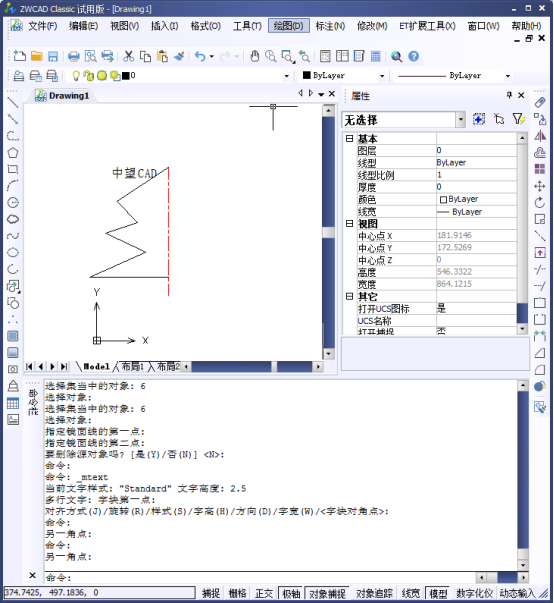Open the drawing tabs list dropdown arrow
The image size is (554, 603).
(321, 94)
